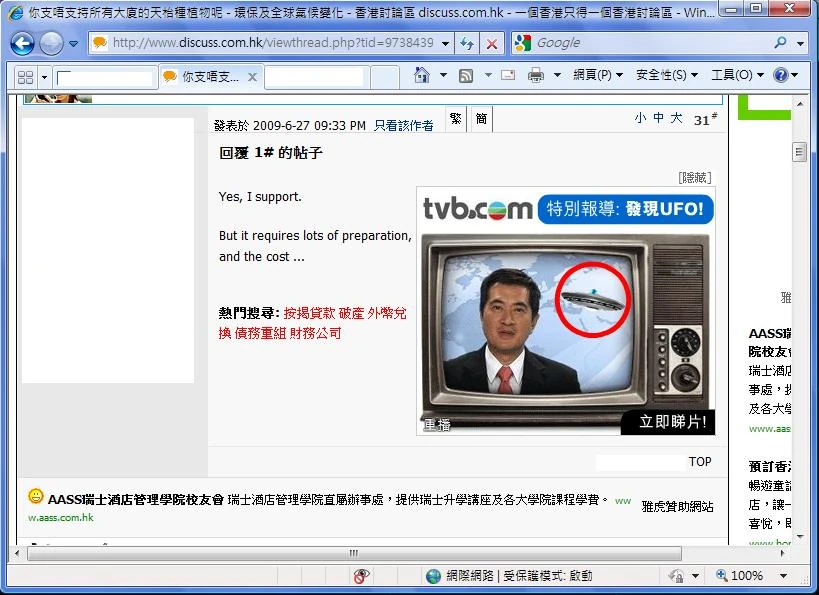The height and width of the screenshot is (595, 819).
Task: Click the Home page icon
Action: click(422, 75)
